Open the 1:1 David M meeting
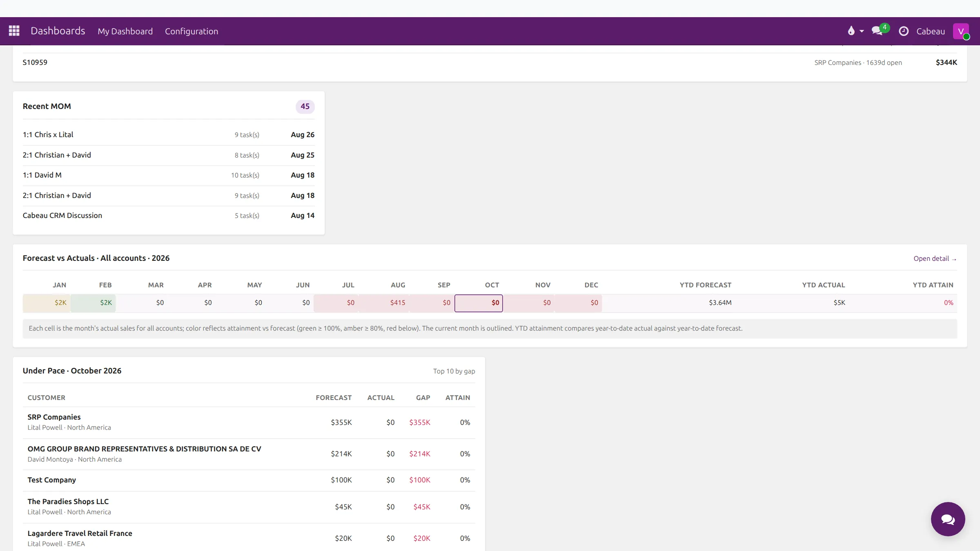The height and width of the screenshot is (551, 980). pos(169,175)
